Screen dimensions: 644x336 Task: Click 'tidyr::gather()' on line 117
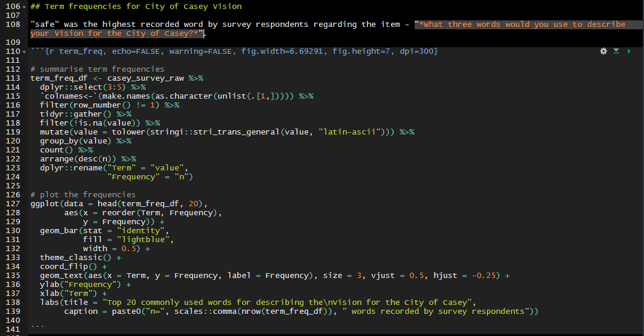[x=75, y=114]
